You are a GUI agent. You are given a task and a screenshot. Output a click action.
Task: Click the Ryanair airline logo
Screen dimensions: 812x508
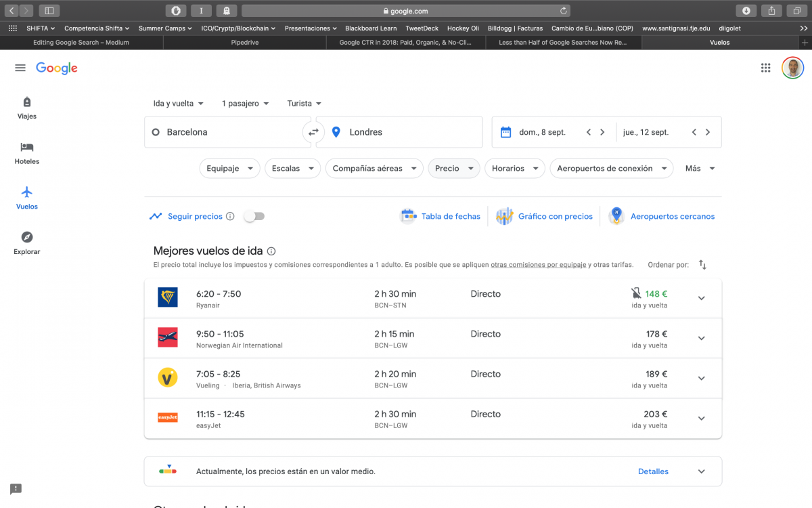pyautogui.click(x=168, y=297)
